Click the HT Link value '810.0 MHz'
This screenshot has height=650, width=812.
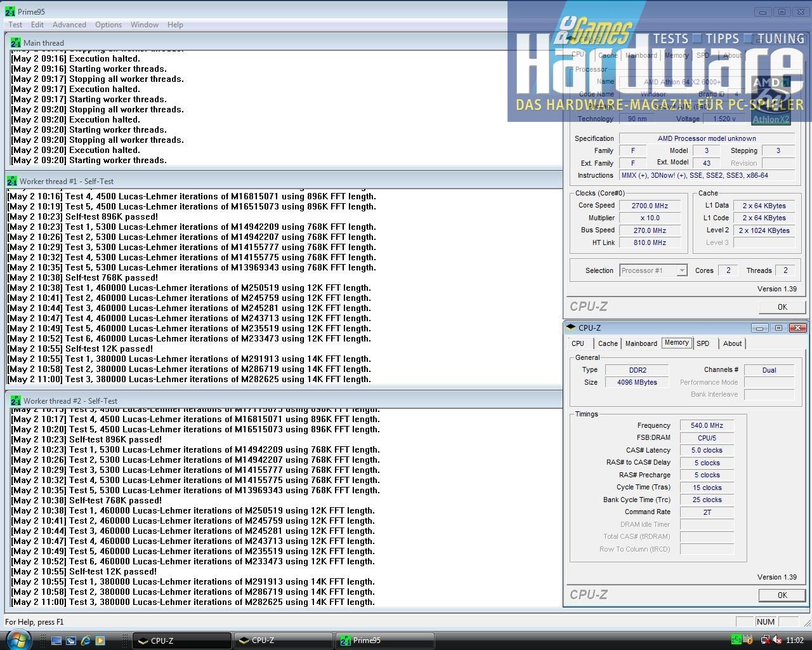pyautogui.click(x=650, y=242)
